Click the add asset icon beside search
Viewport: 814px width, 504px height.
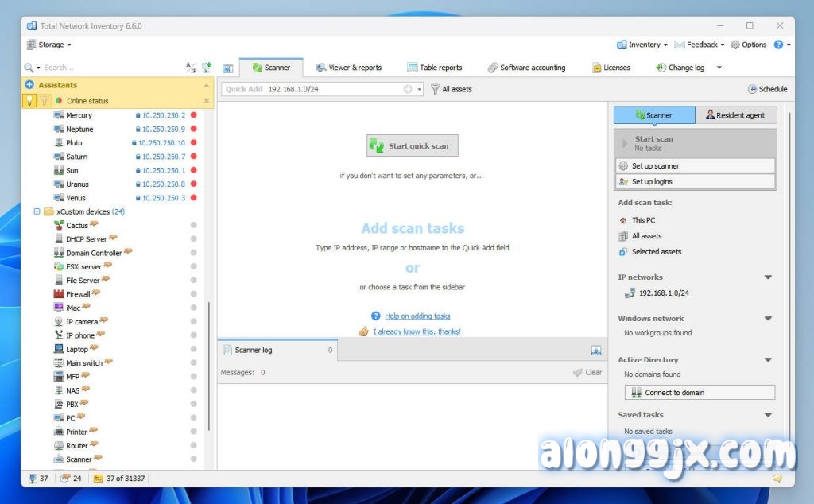[x=207, y=68]
